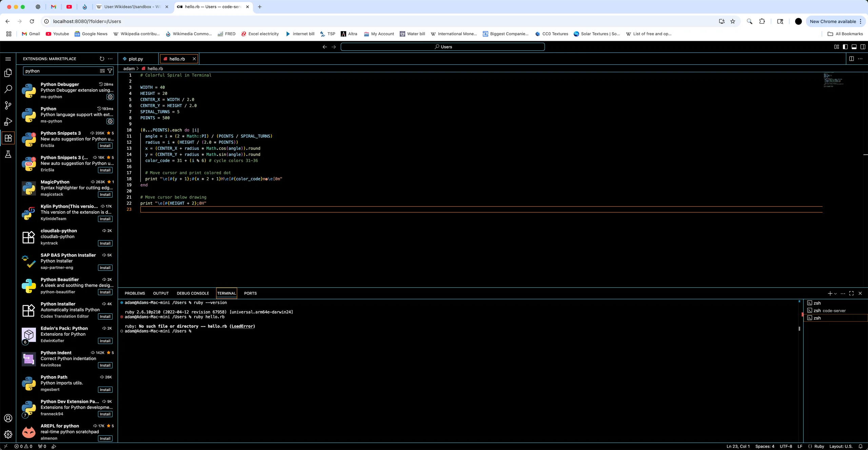Toggle Secondary Side Bar visibility
The height and width of the screenshot is (450, 868).
(x=863, y=47)
